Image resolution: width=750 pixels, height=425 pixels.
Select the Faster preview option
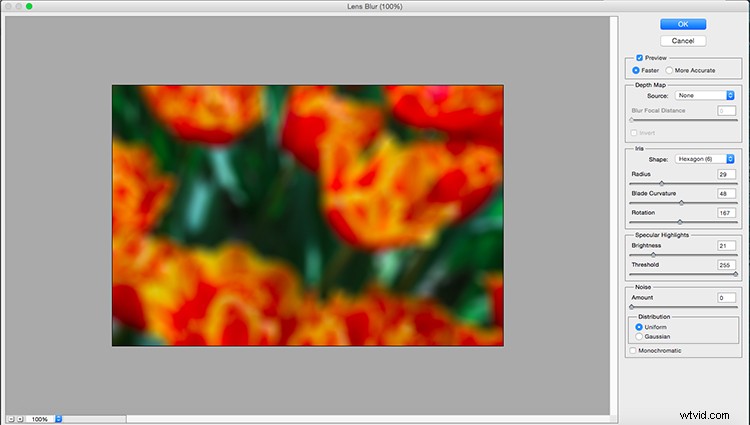pos(636,70)
